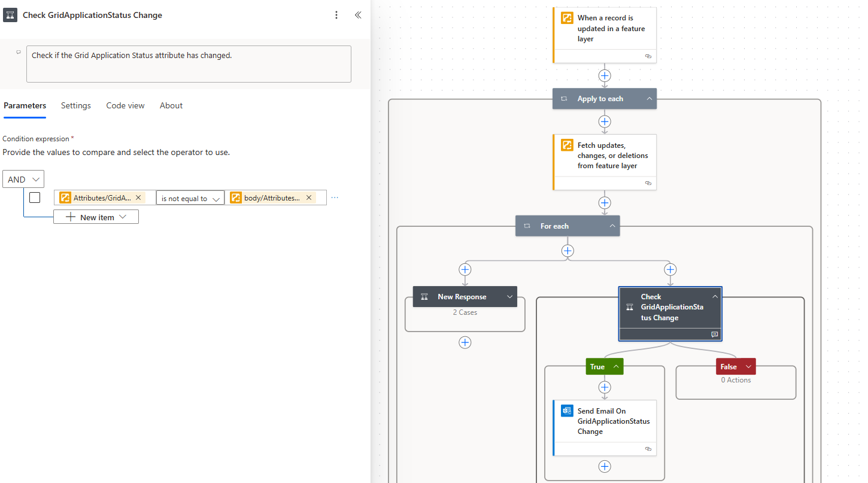Click connection link icon on Send Email card
Viewport: 868px width, 483px height.
[x=648, y=449]
